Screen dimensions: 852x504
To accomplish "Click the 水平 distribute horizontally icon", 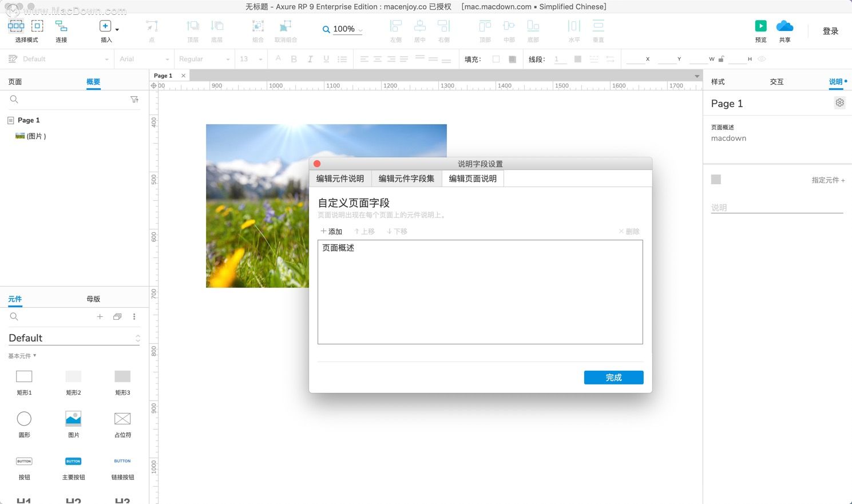I will point(574,26).
